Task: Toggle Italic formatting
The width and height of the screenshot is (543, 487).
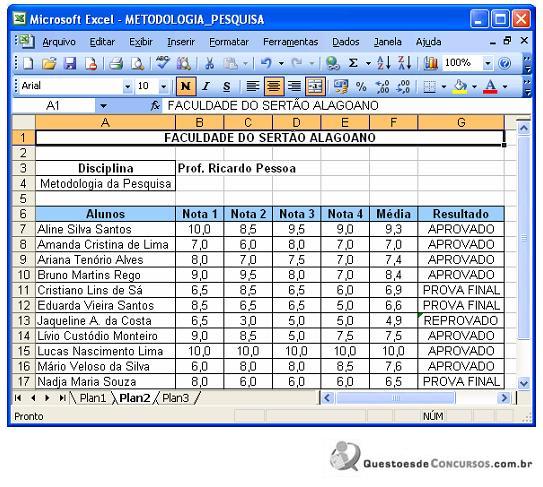Action: [x=206, y=86]
